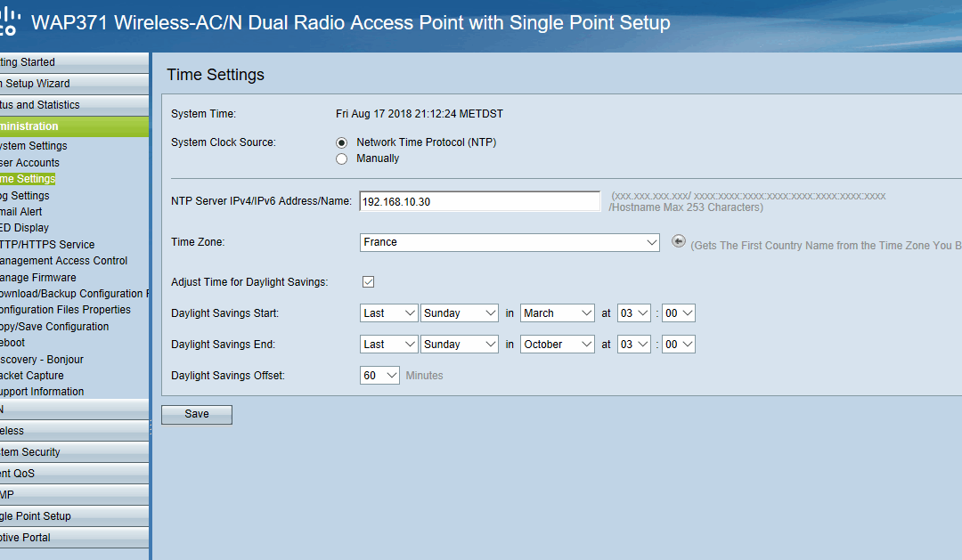Image resolution: width=962 pixels, height=560 pixels.
Task: Open Configuration Files Properties page
Action: click(66, 310)
